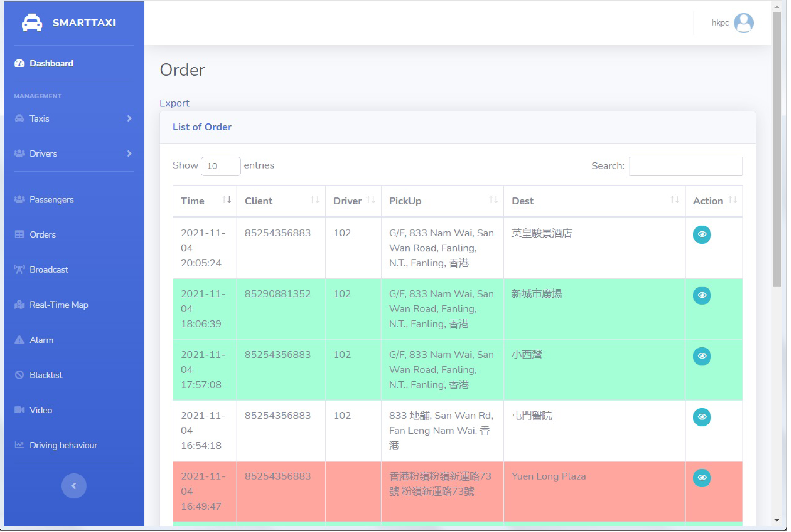The image size is (791, 532).
Task: Expand the Taxis submenu chevron
Action: 129,118
